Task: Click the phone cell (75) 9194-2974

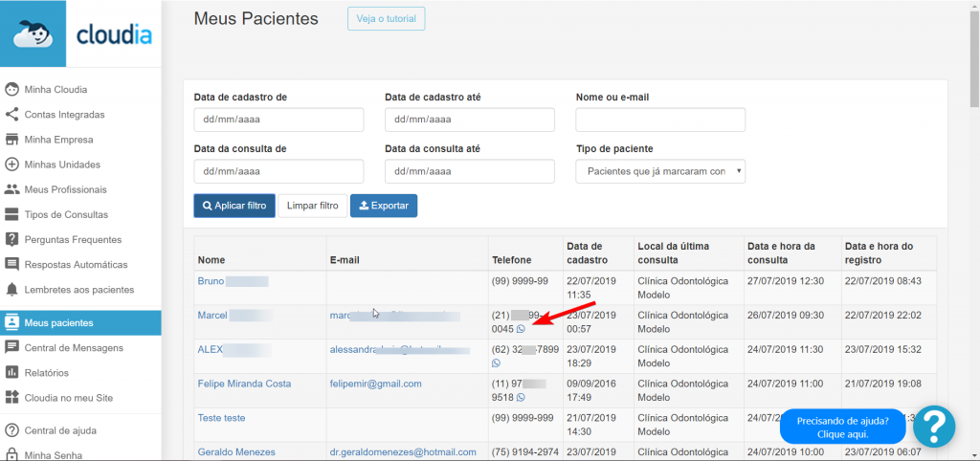Action: coord(523,451)
